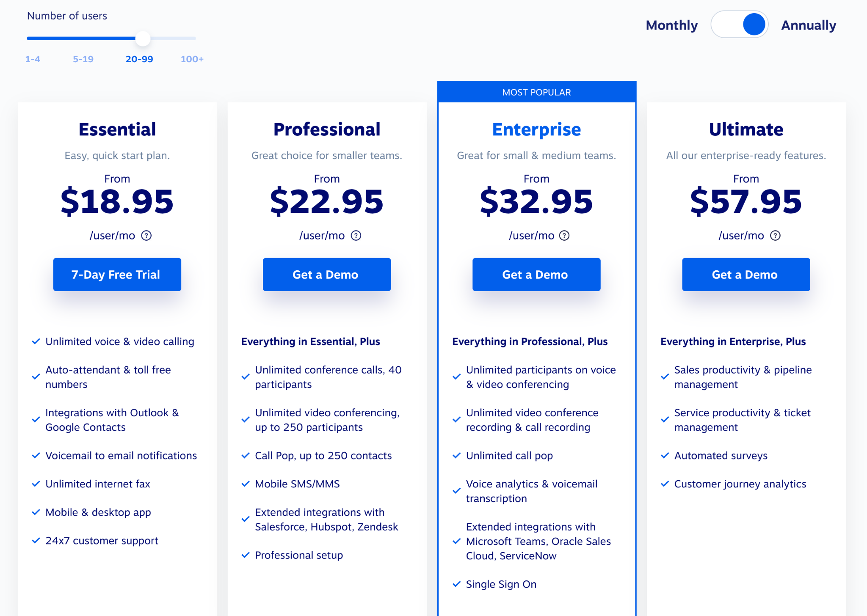Choose the 5-19 users range
Viewport: 867px width, 616px height.
83,59
